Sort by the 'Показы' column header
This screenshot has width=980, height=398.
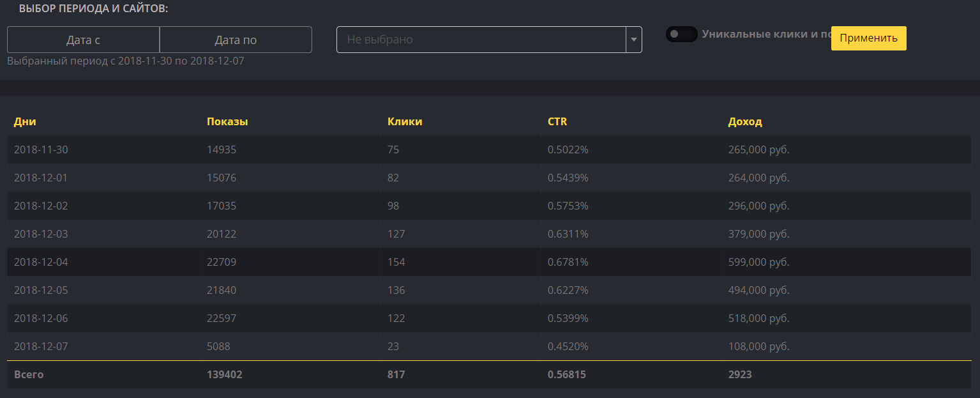click(227, 121)
